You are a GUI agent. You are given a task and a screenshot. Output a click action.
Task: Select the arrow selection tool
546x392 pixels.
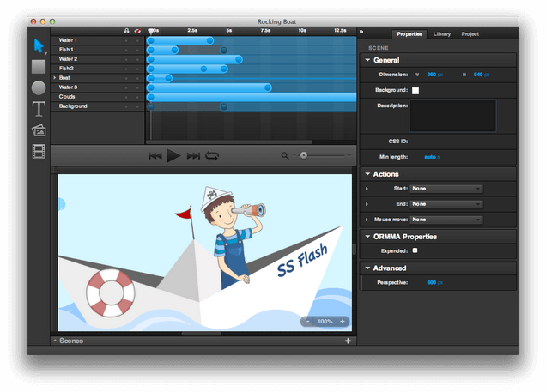coord(39,45)
